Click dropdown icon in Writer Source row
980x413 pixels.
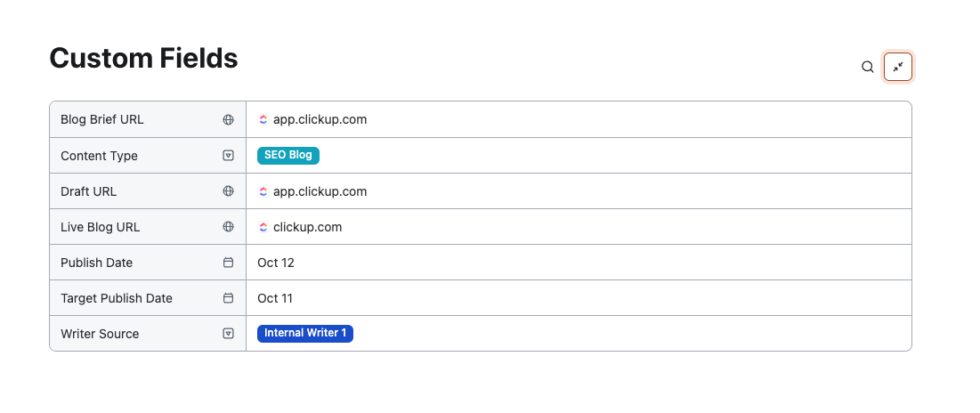pos(228,334)
